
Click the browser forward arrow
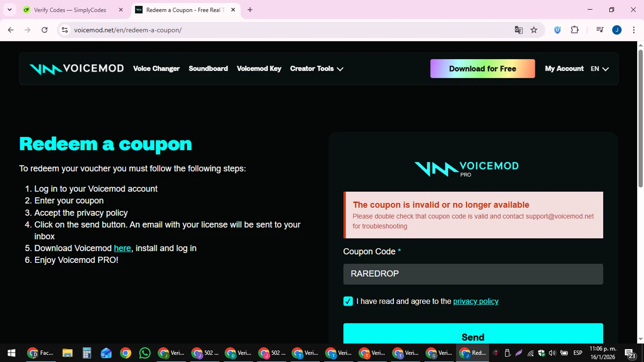pyautogui.click(x=27, y=30)
